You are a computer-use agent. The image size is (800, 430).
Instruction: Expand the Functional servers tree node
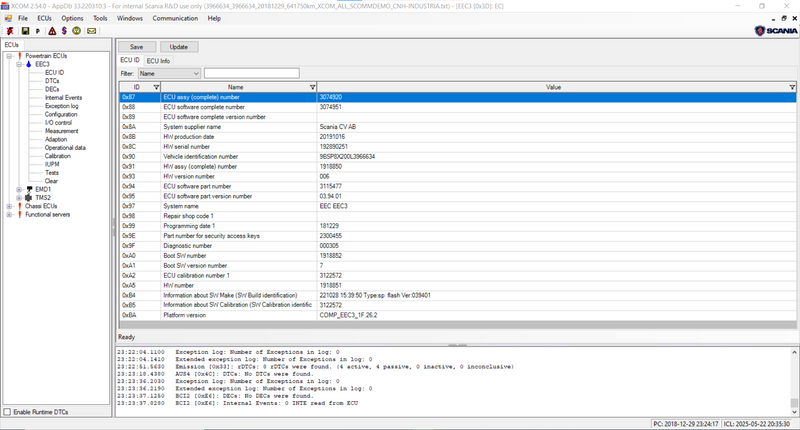point(9,215)
